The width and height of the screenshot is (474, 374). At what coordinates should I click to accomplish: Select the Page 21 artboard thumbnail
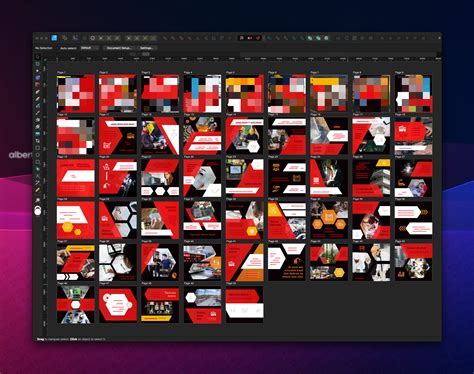click(160, 178)
